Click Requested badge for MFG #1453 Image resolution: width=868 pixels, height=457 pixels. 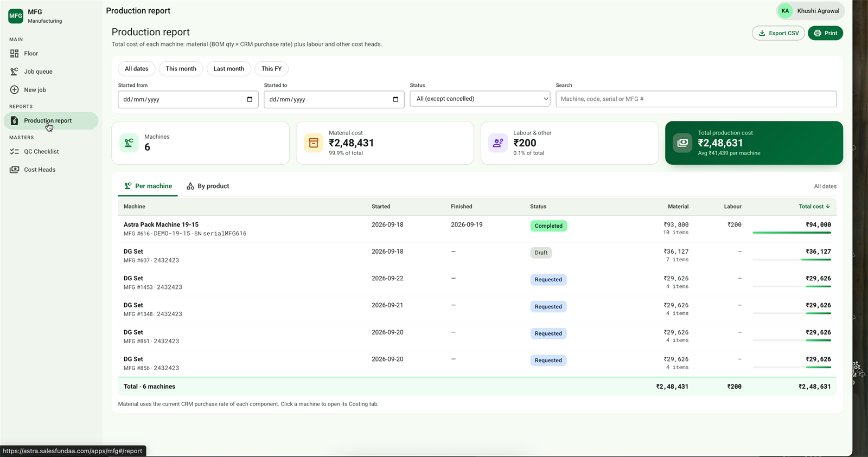548,280
